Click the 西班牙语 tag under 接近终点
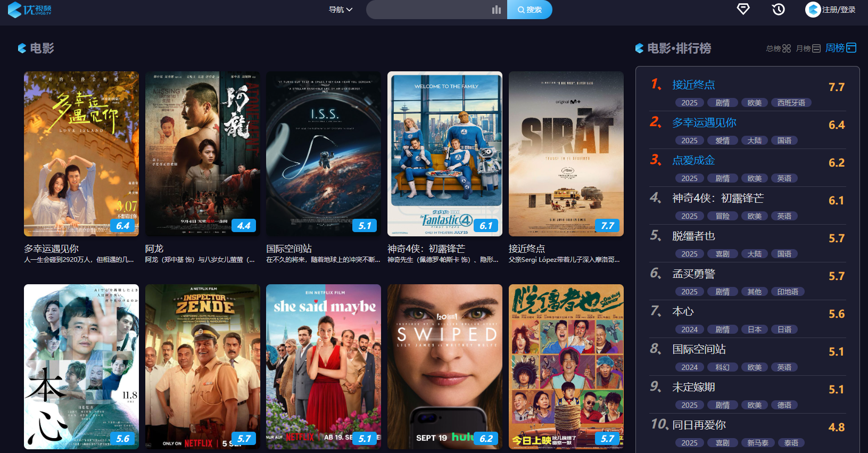868x453 pixels. (791, 103)
